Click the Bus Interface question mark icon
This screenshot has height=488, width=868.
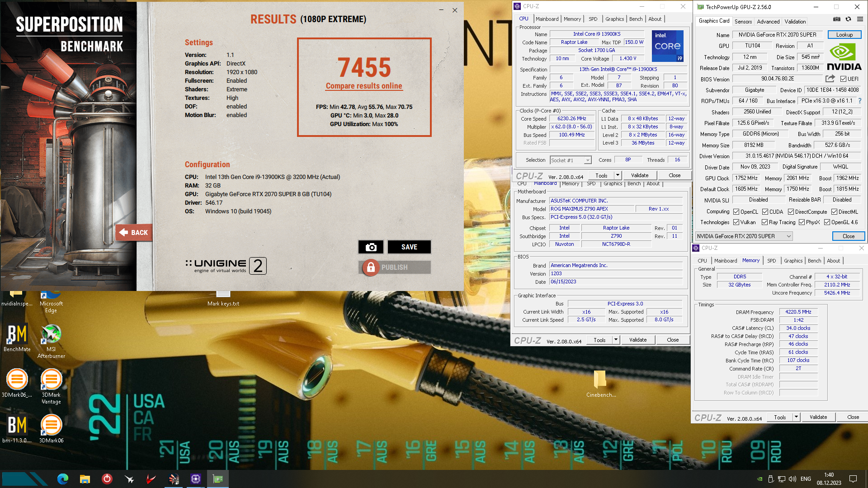(x=860, y=101)
